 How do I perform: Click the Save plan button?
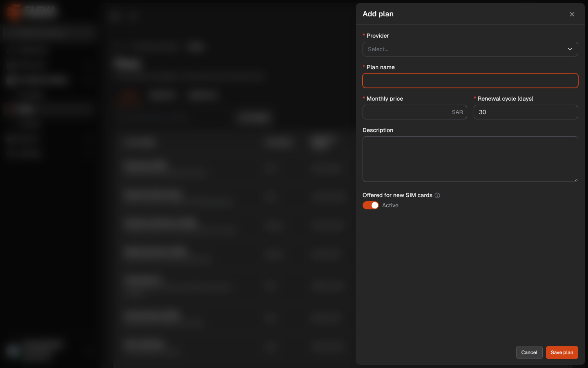[x=562, y=352]
